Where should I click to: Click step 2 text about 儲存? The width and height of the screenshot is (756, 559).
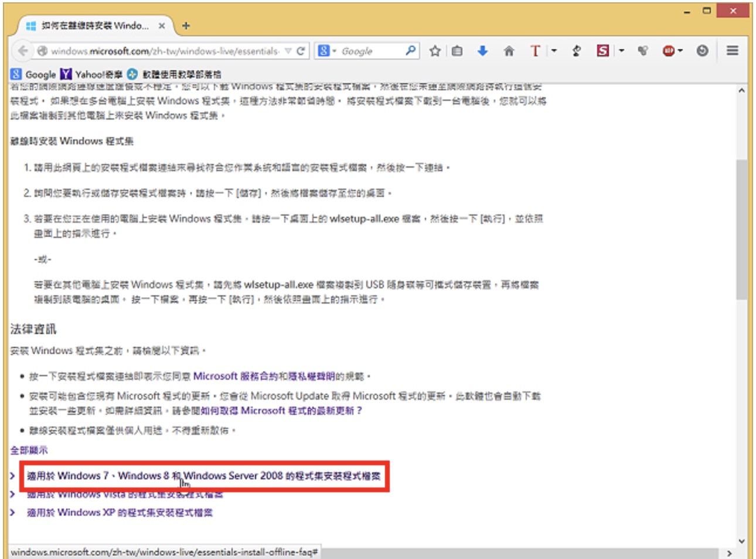point(213,193)
